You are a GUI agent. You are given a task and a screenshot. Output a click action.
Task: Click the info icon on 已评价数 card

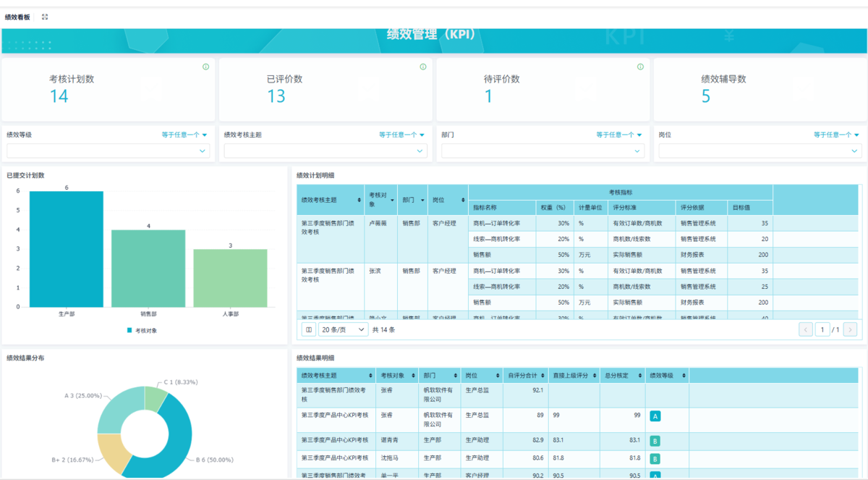pyautogui.click(x=423, y=67)
